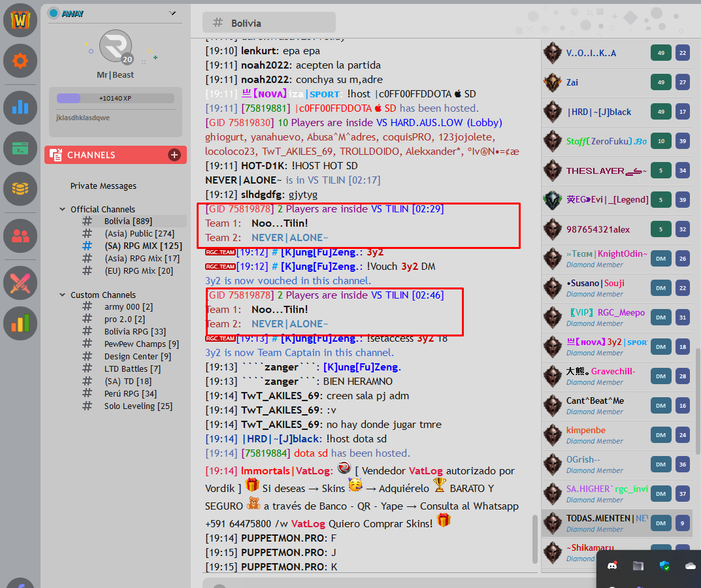Click Zai's golden helmet avatar icon

tap(553, 83)
